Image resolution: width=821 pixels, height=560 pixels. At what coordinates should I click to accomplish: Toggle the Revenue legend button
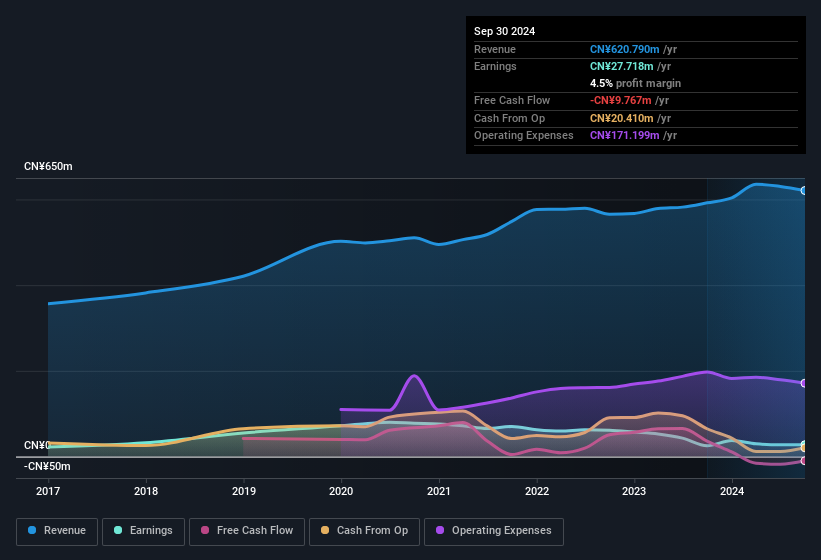57,531
